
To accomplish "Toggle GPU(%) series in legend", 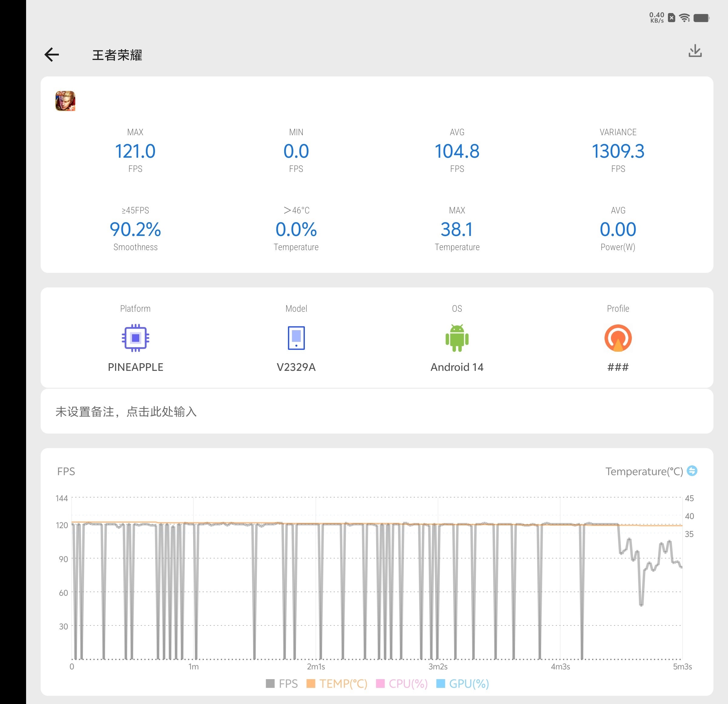I will pos(463,684).
